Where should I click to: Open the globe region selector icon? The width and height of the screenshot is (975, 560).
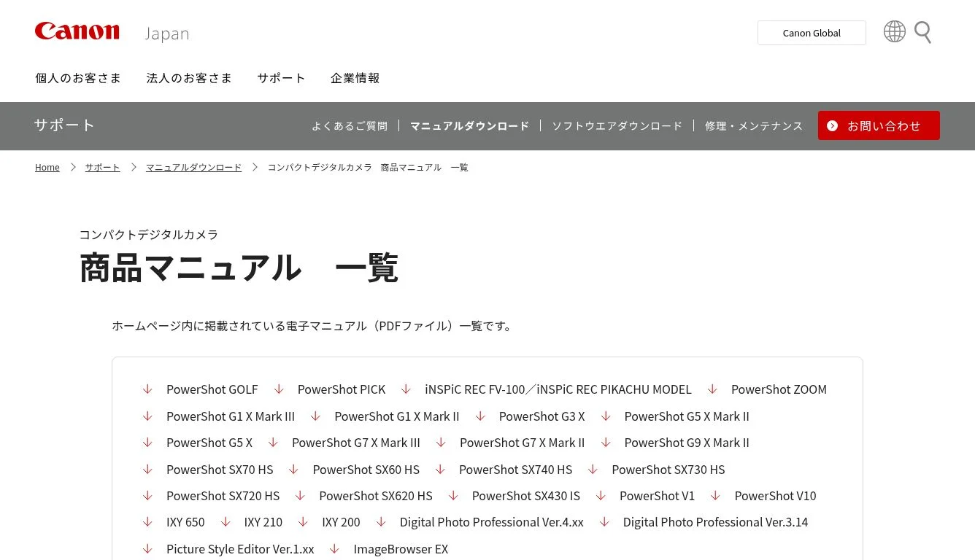coord(894,31)
